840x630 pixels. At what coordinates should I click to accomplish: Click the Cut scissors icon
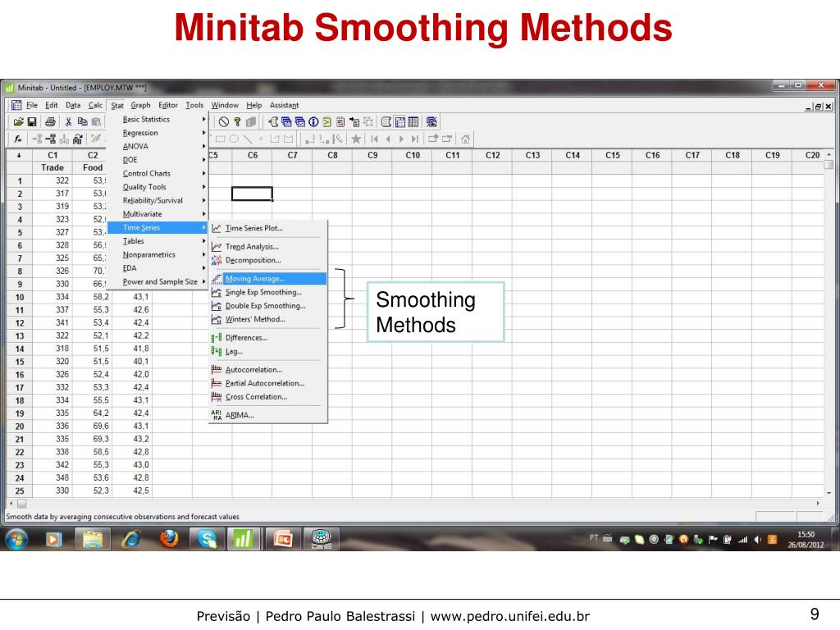(69, 122)
